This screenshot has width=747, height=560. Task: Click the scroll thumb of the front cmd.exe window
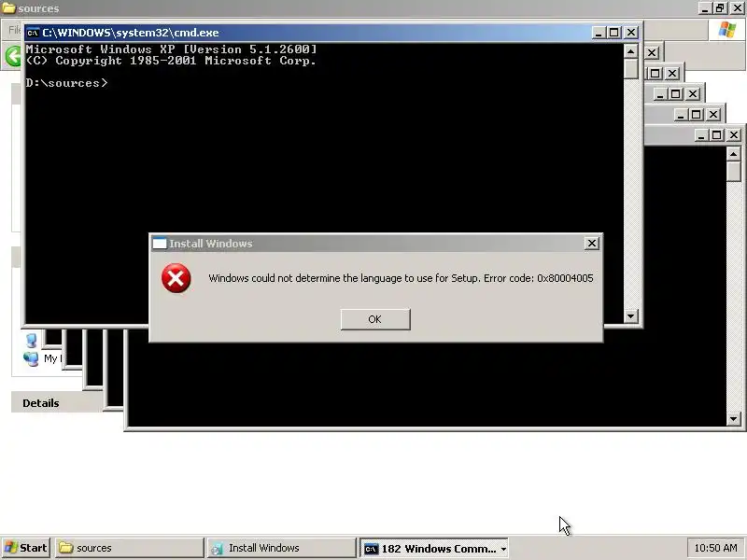coord(631,68)
